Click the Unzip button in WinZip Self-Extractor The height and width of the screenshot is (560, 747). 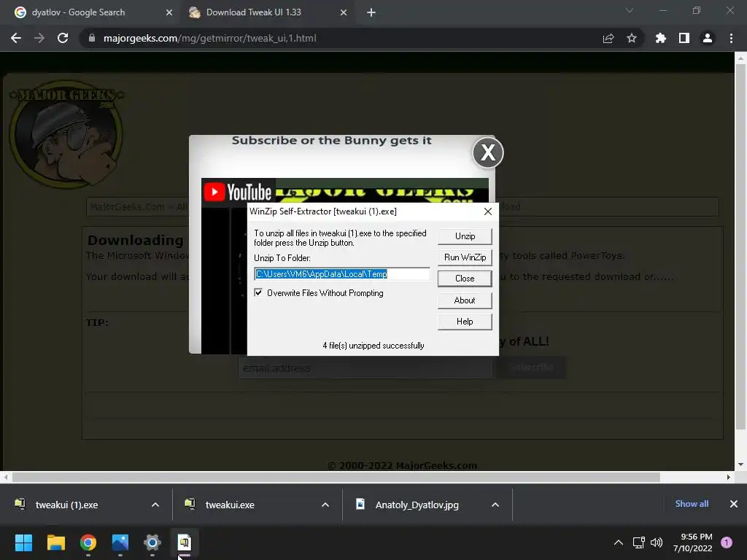[x=465, y=236]
